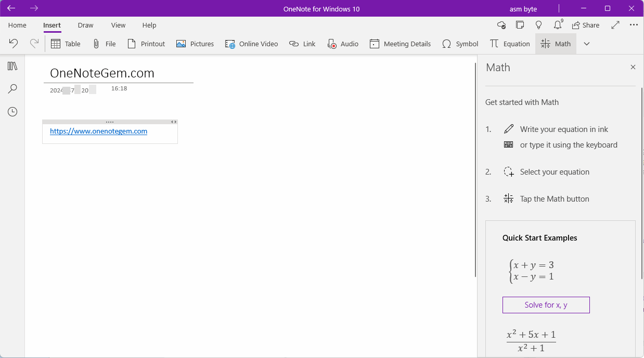
Task: Insert Pictures from the ribbon
Action: pyautogui.click(x=195, y=44)
